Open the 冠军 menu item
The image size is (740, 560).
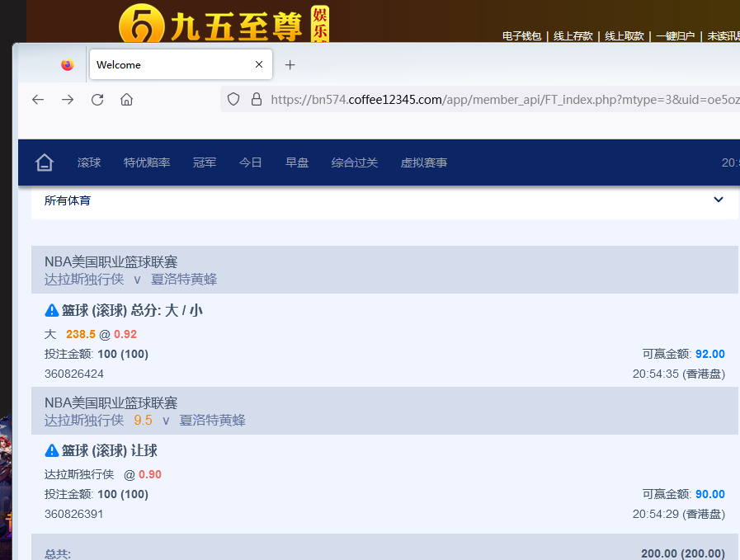205,162
